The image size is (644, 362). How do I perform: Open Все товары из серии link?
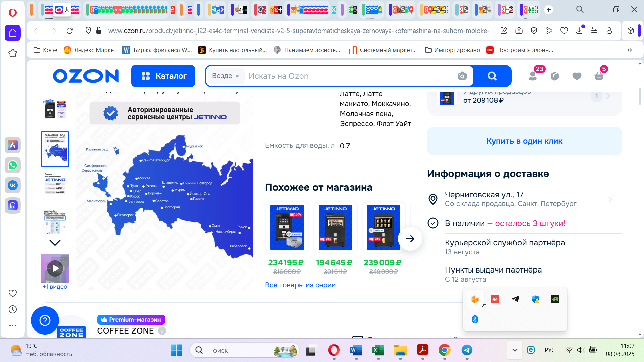click(x=300, y=285)
